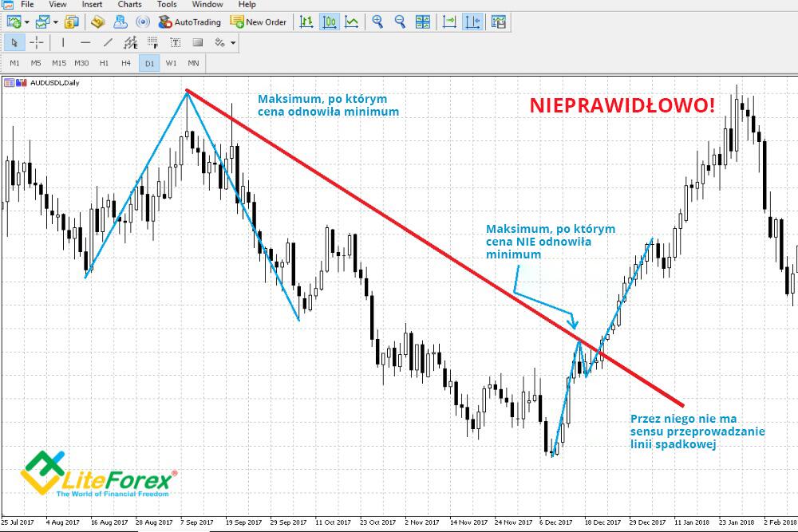
Task: Zoom in on the chart
Action: (375, 22)
